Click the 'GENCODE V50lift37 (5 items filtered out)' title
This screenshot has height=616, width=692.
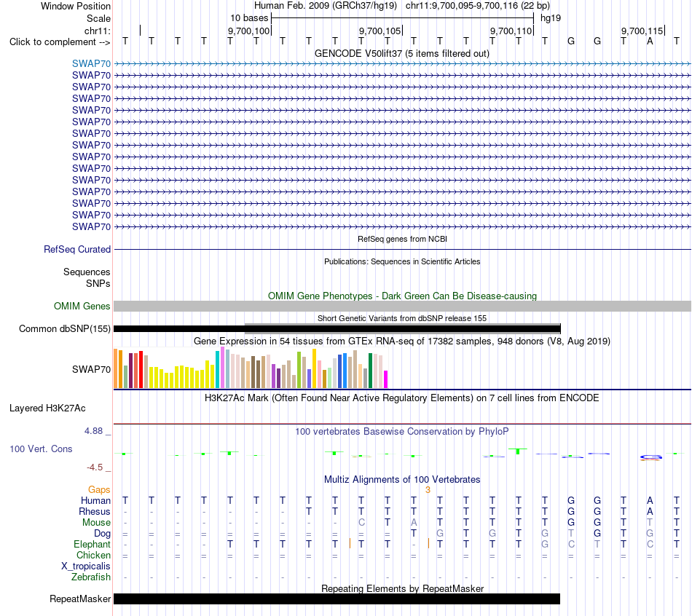pyautogui.click(x=402, y=53)
